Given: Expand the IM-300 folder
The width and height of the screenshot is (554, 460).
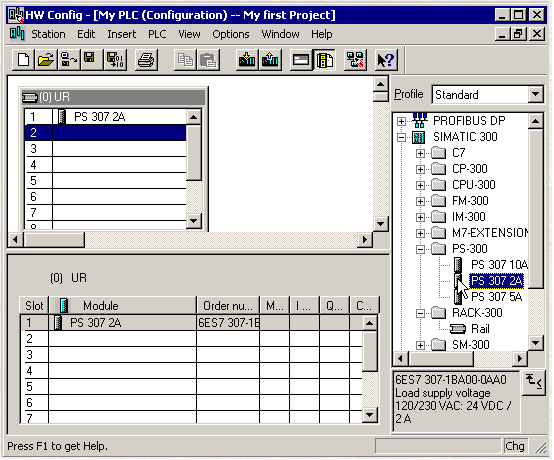Looking at the screenshot, I should point(420,217).
